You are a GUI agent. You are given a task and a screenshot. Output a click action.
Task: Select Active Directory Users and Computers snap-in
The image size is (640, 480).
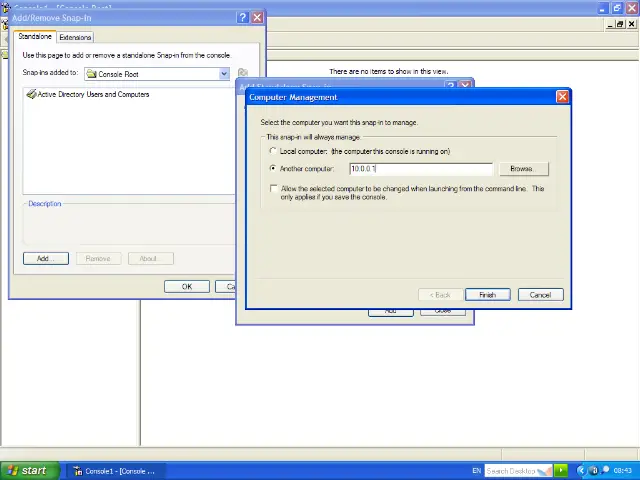[92, 94]
